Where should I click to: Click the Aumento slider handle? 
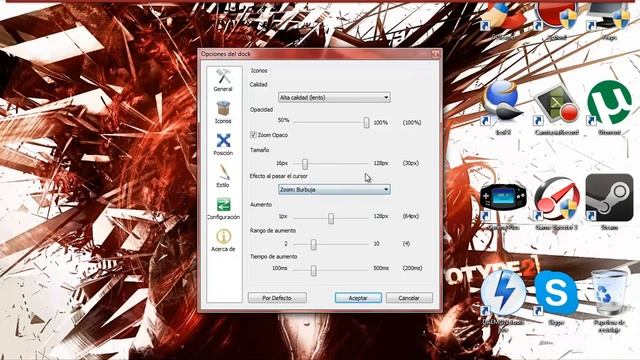pos(331,218)
